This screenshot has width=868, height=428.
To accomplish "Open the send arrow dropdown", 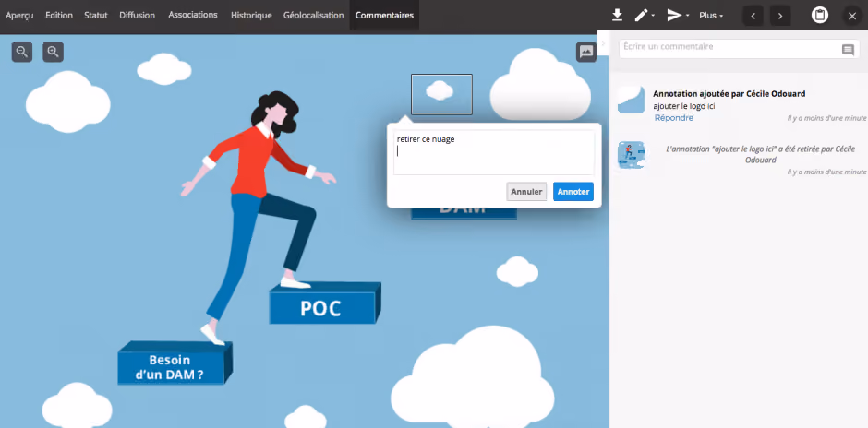I will coord(677,16).
